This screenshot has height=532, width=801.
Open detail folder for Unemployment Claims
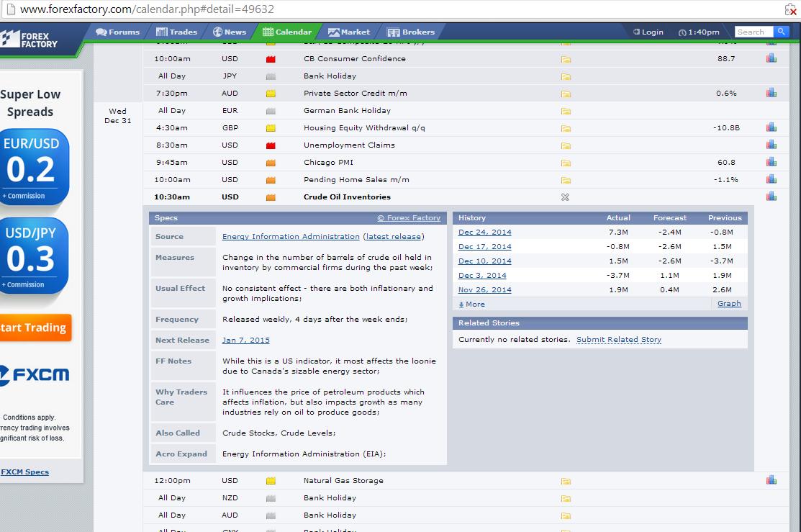tap(566, 145)
